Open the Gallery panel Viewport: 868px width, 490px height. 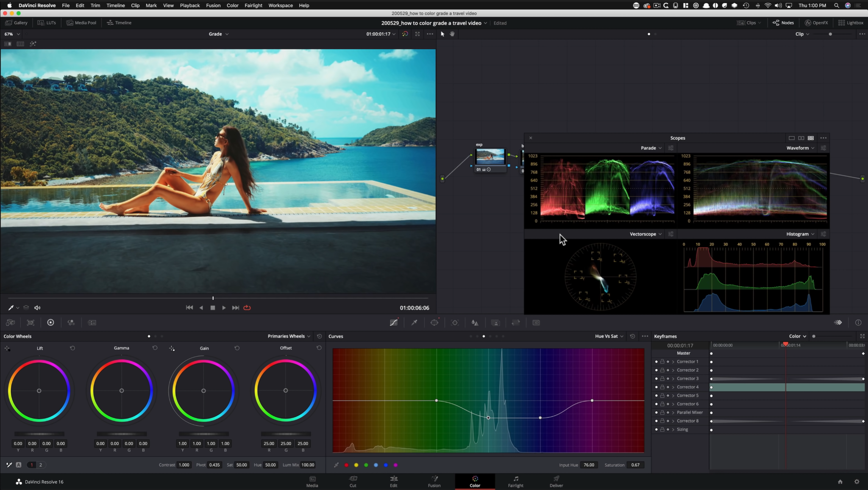coord(17,23)
